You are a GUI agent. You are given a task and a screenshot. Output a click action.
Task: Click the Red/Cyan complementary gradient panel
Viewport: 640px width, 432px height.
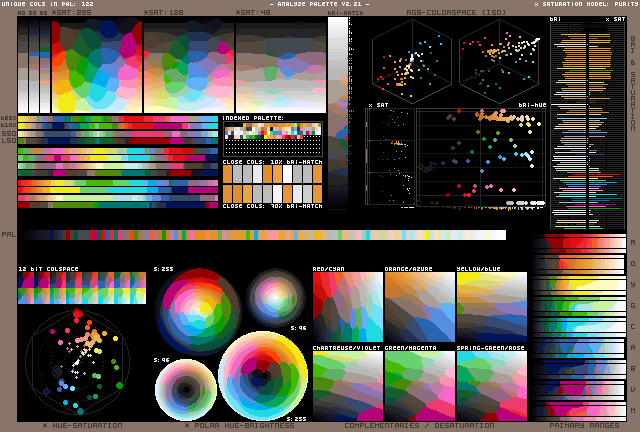click(x=347, y=307)
